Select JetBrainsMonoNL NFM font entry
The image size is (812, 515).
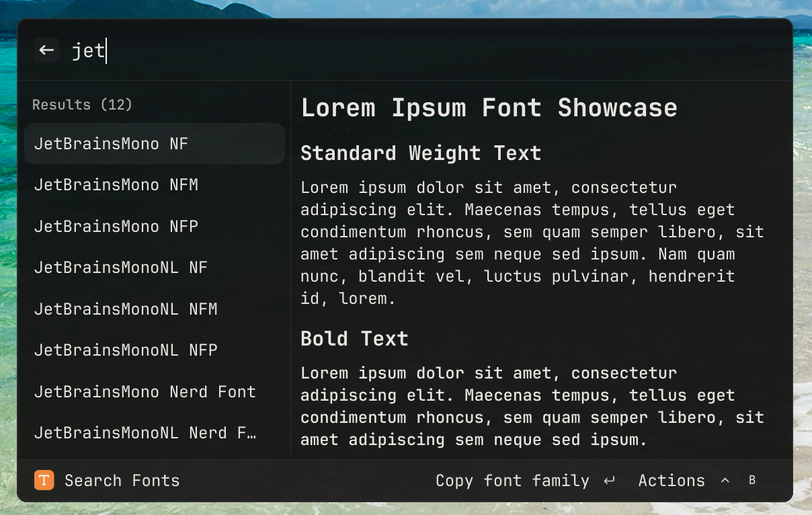pos(154,309)
